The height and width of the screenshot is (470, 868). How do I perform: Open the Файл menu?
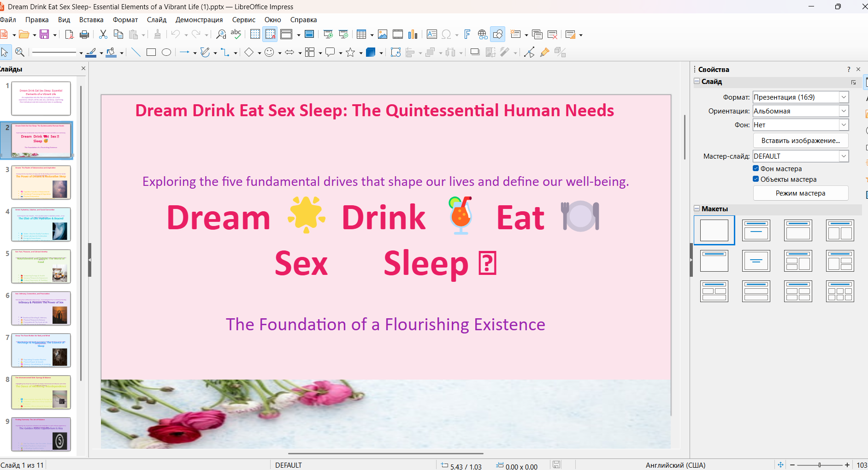tap(8, 20)
